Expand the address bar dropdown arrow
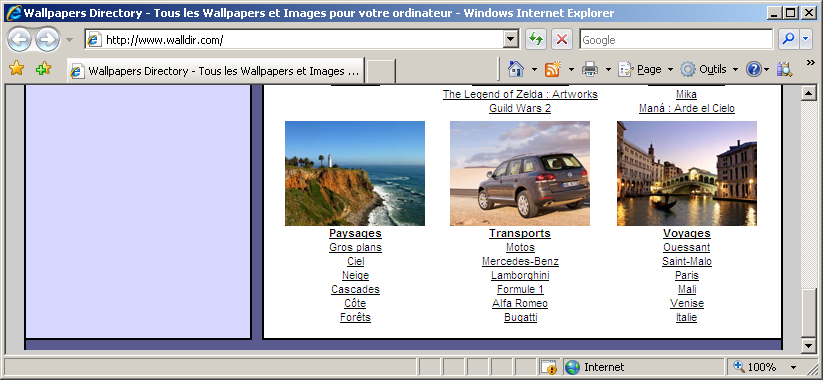Image resolution: width=823 pixels, height=380 pixels. [510, 39]
